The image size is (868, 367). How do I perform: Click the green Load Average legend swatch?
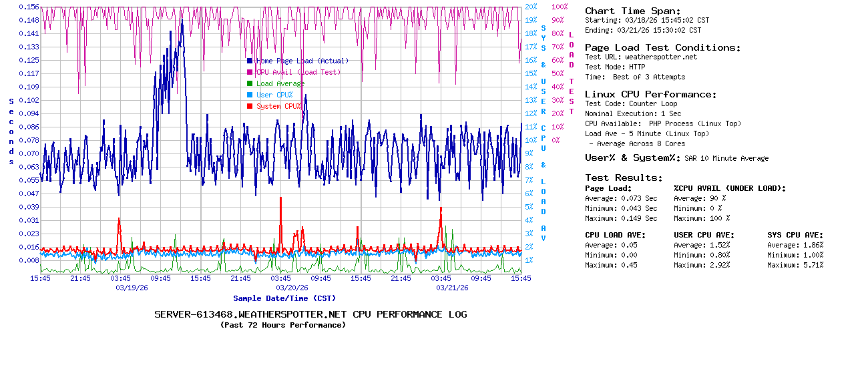tap(250, 83)
